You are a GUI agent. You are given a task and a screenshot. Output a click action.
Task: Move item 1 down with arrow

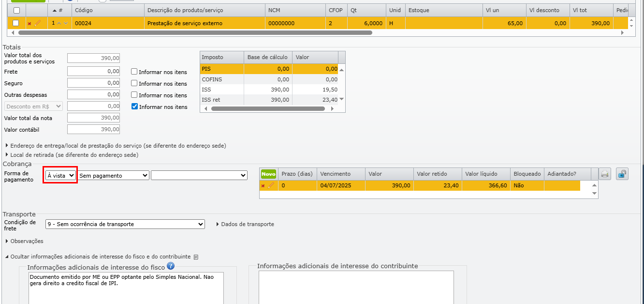66,23
